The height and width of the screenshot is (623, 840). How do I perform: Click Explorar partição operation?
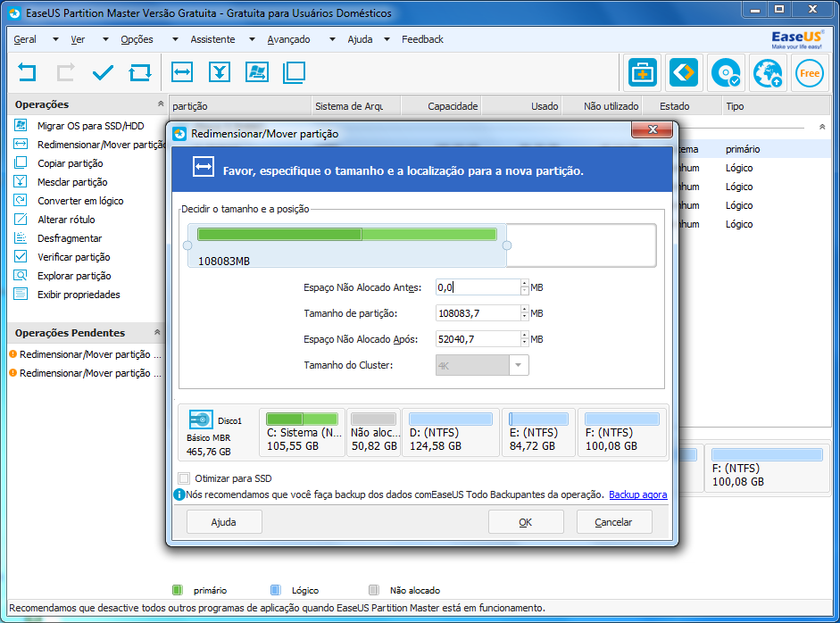(x=74, y=276)
